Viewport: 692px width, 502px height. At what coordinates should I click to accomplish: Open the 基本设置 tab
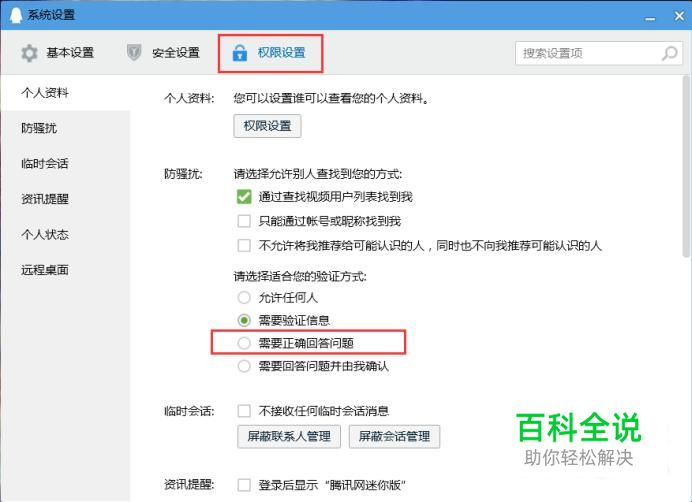point(57,53)
